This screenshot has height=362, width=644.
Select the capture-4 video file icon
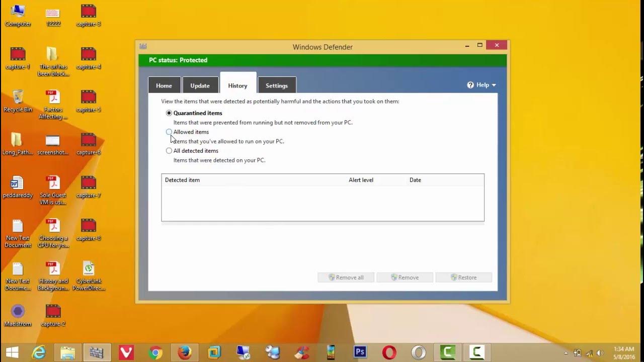(89, 58)
